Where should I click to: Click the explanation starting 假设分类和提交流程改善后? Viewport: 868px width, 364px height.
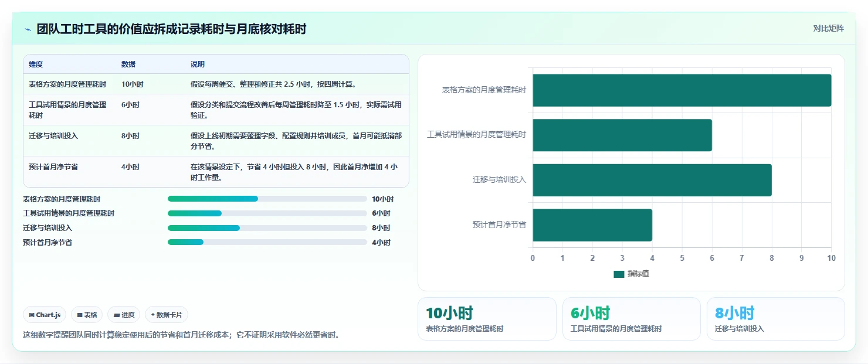coord(296,110)
